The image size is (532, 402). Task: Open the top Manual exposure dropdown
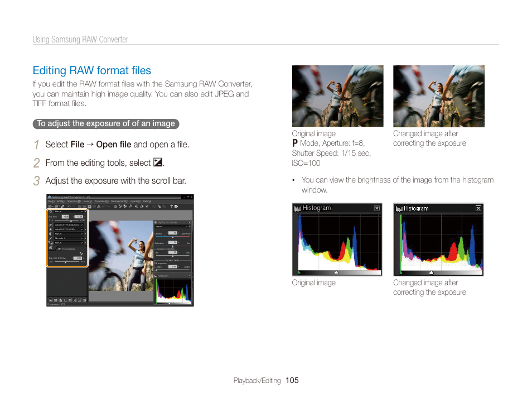(x=69, y=212)
